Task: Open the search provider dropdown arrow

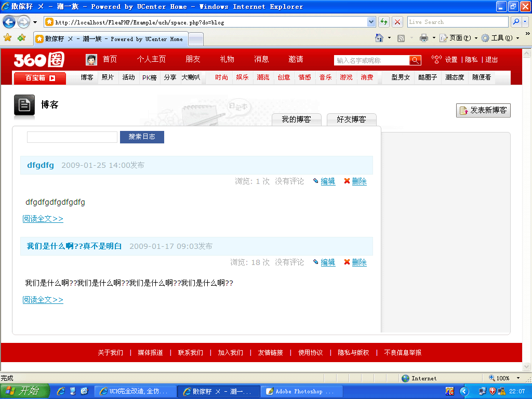Action: [526, 22]
